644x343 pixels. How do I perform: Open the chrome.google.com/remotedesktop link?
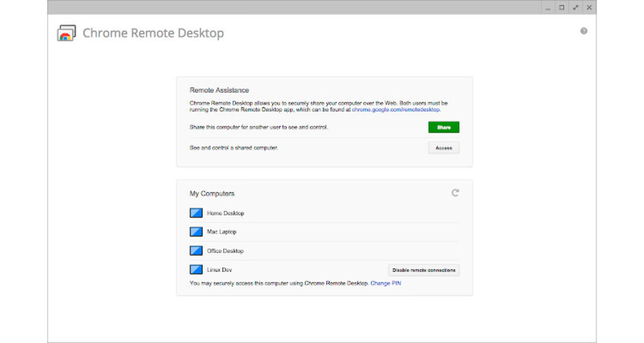click(x=396, y=110)
